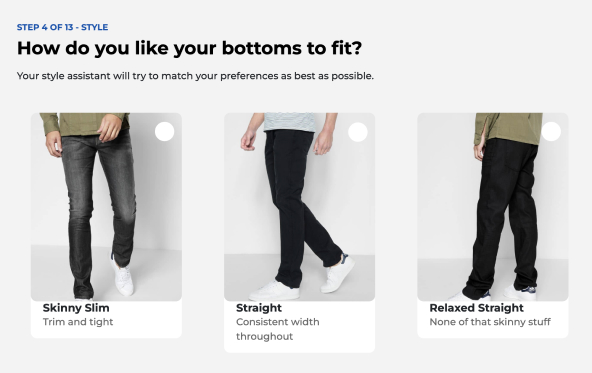Click the white sneaker in Skinny Slim photo

(122, 276)
